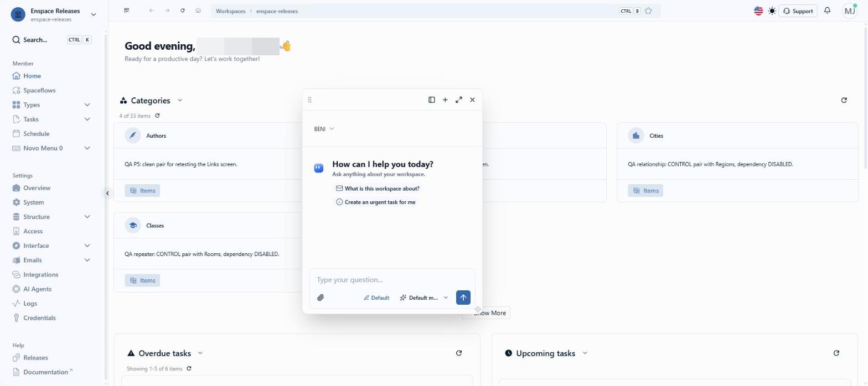Click the Logs icon in sidebar
868x386 pixels.
coord(16,303)
